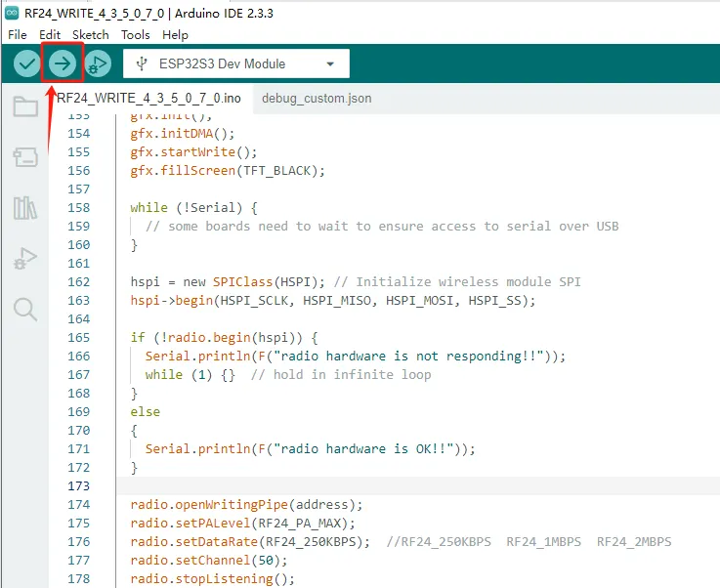Click the dropdown arrow of board selector
This screenshot has width=720, height=588.
coord(330,63)
